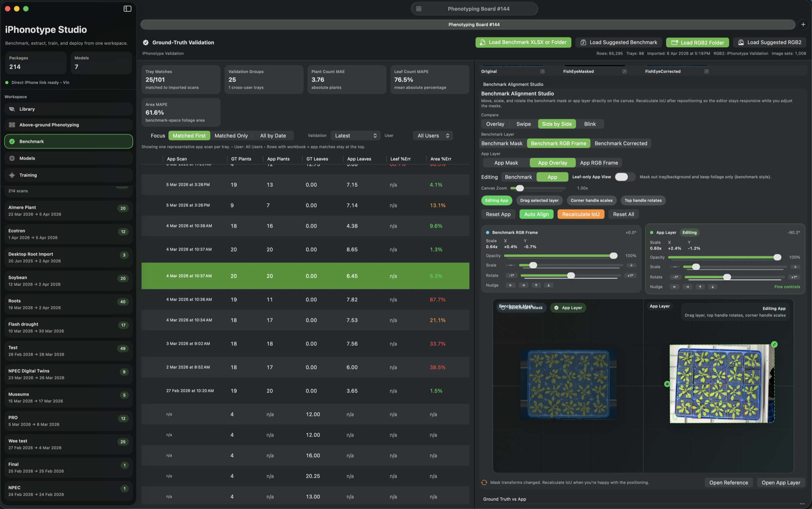Click the chip icon next to Models
Screen dimensions: 812x509
pyautogui.click(x=12, y=158)
